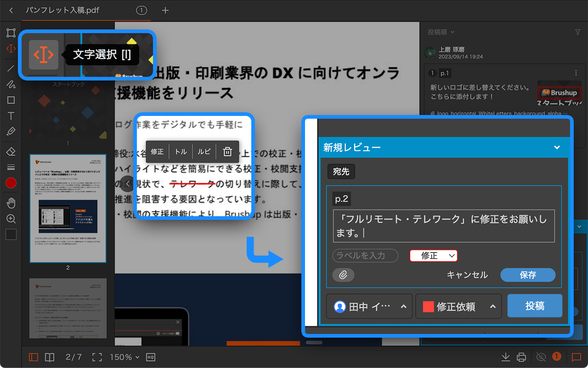Add a new tab with the plus icon
Screen dimensions: 588x368
click(165, 10)
